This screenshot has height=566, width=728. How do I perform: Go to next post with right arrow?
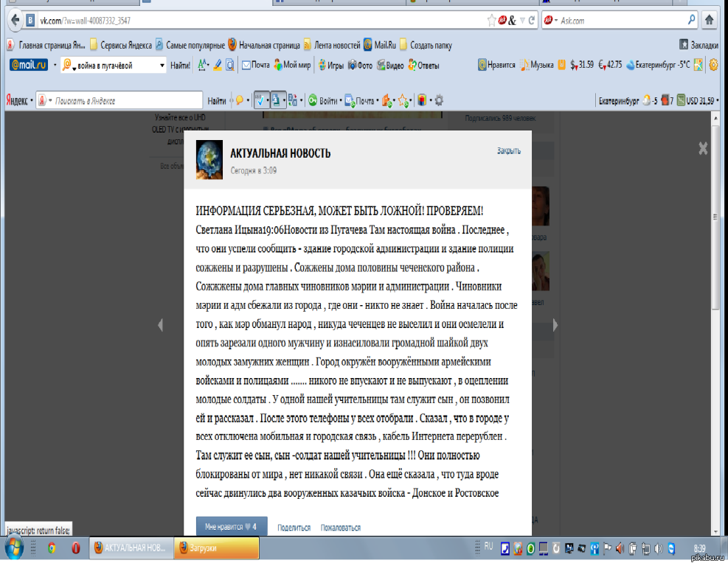click(x=555, y=325)
